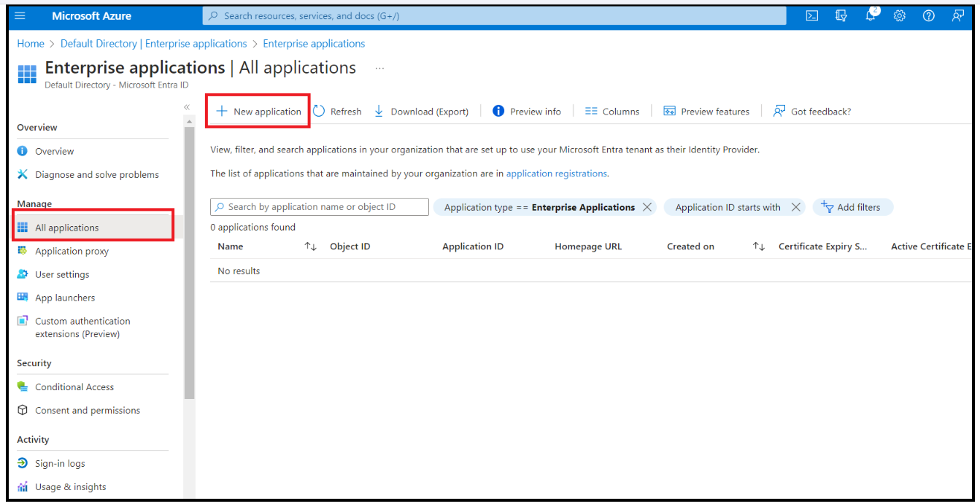980x504 pixels.
Task: Click the Refresh circular arrow icon
Action: pyautogui.click(x=319, y=111)
